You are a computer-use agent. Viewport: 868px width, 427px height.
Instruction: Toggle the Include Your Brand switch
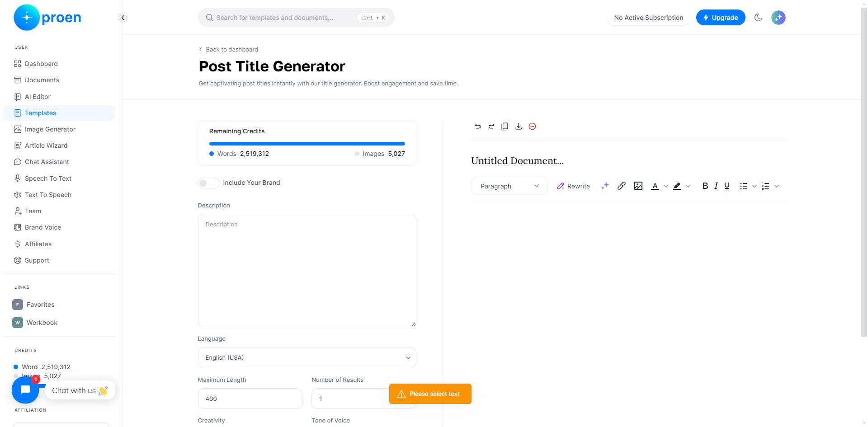coord(208,183)
